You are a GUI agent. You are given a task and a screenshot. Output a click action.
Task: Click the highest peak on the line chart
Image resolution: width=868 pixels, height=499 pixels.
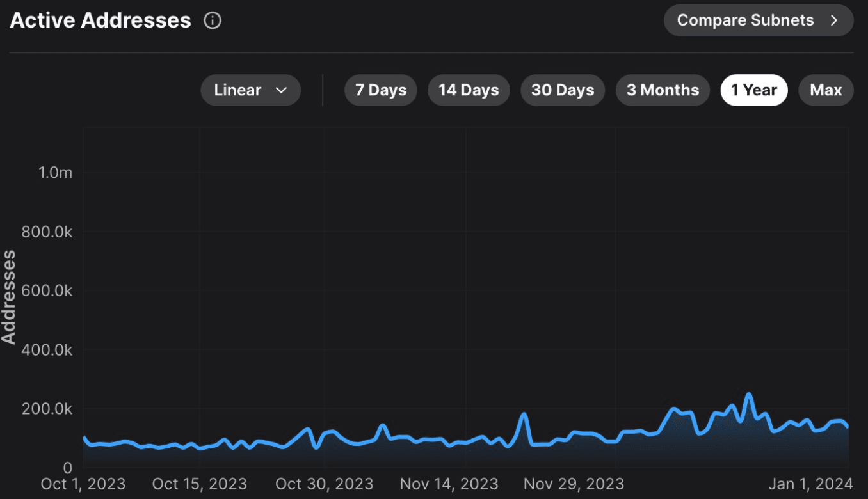[x=748, y=395]
